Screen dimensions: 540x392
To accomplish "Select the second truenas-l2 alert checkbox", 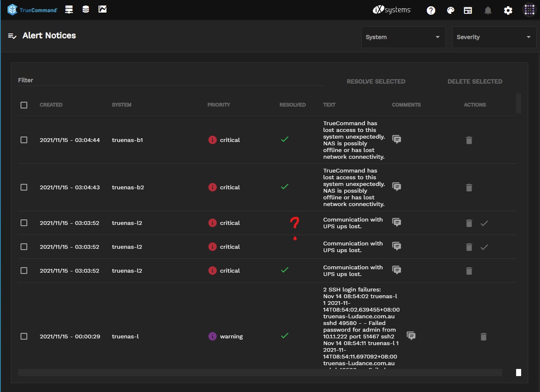I will pyautogui.click(x=24, y=247).
